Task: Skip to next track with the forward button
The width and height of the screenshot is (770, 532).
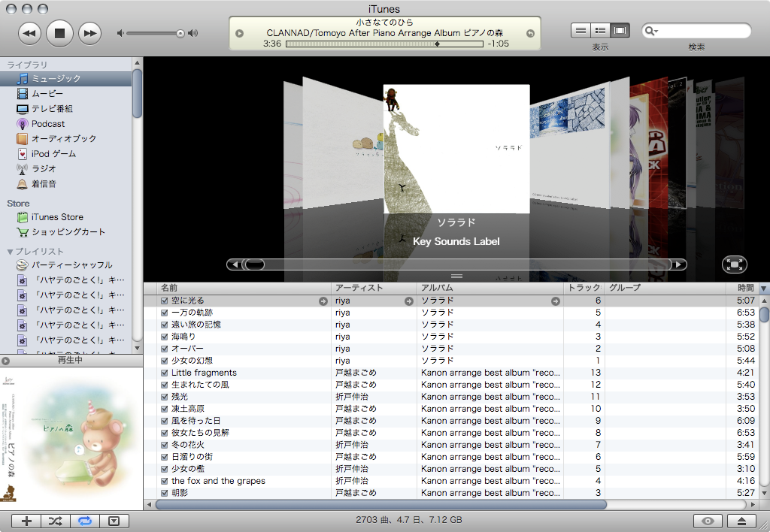Action: coord(89,33)
